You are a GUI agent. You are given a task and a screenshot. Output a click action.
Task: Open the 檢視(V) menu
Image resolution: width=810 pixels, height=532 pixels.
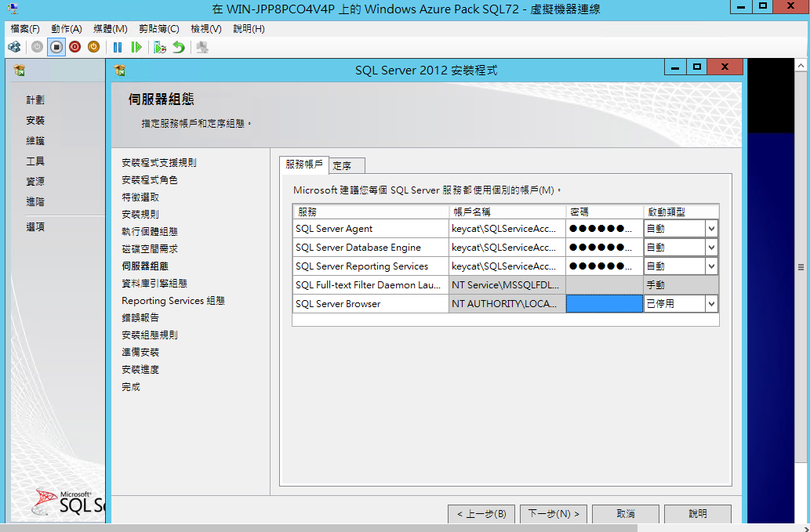coord(206,29)
